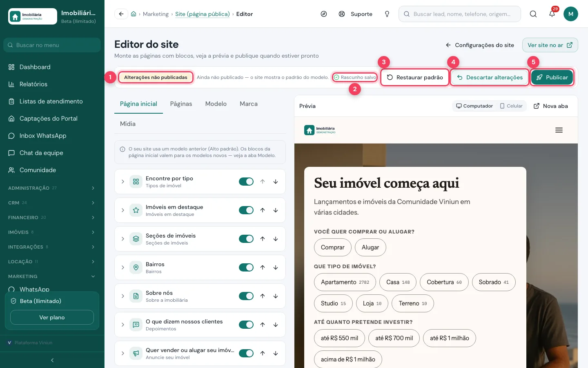Disable the Seções de imóveis block
The image size is (588, 368).
(246, 239)
